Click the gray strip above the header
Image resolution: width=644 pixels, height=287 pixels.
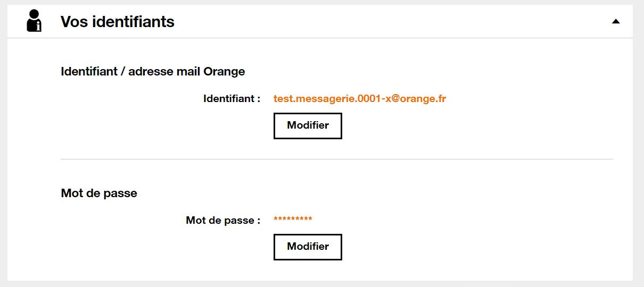point(319,2)
